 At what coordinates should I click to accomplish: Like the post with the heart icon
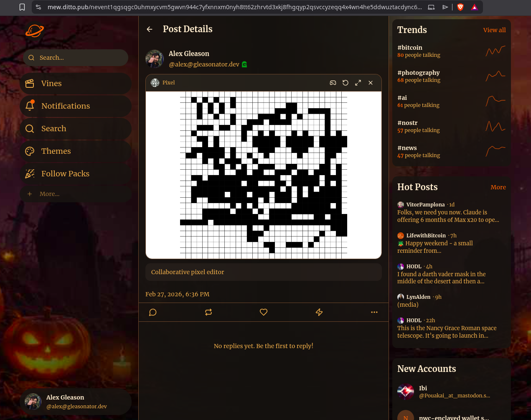(264, 312)
